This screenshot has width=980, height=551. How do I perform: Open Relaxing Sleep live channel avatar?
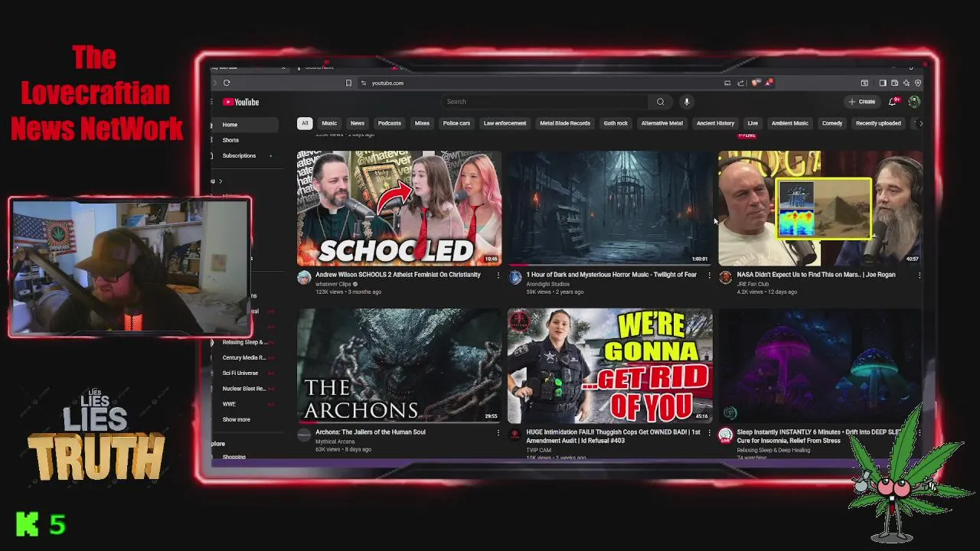click(x=725, y=436)
